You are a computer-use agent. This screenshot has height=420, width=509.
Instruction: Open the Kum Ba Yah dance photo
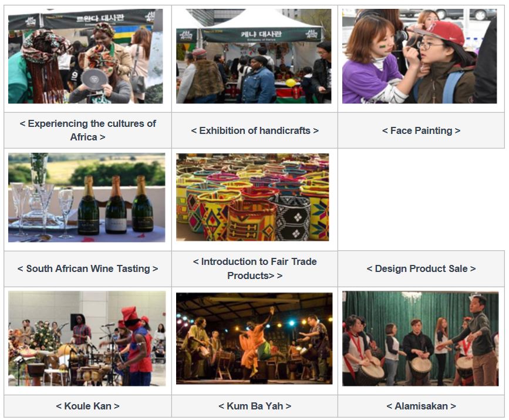point(254,338)
